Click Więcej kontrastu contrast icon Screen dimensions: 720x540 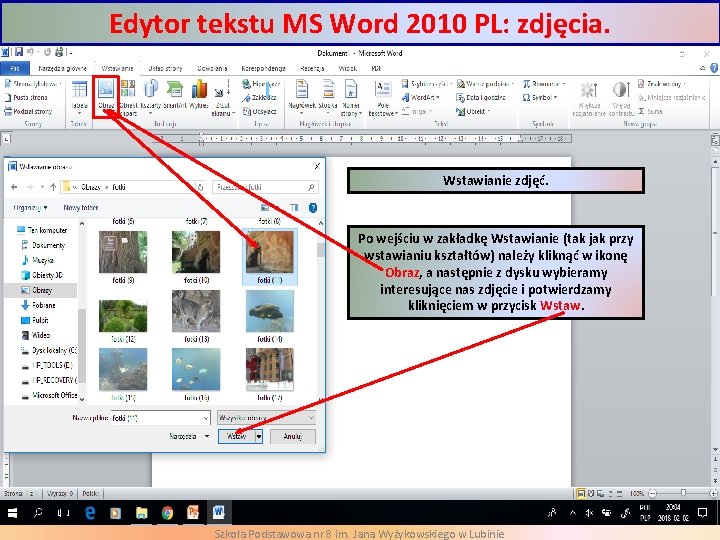621,98
